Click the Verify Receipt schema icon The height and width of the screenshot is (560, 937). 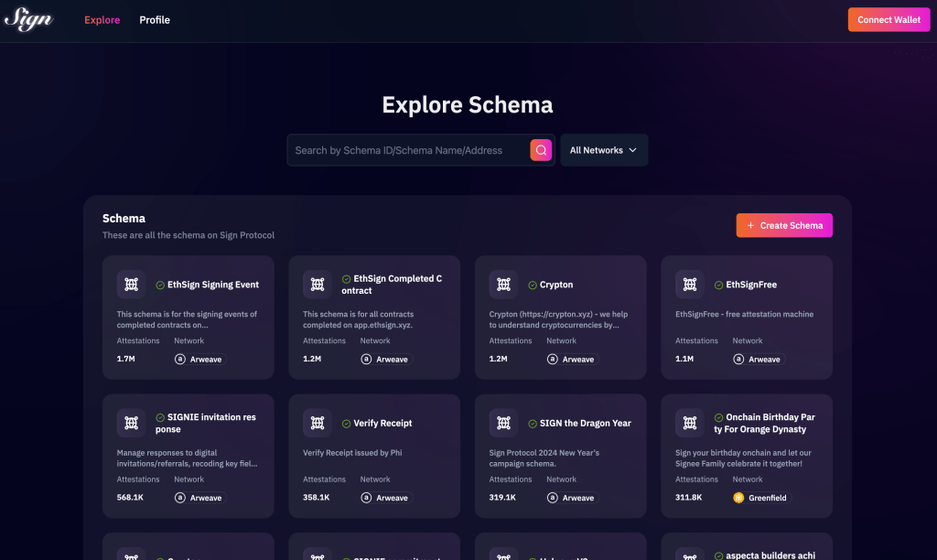click(x=318, y=423)
